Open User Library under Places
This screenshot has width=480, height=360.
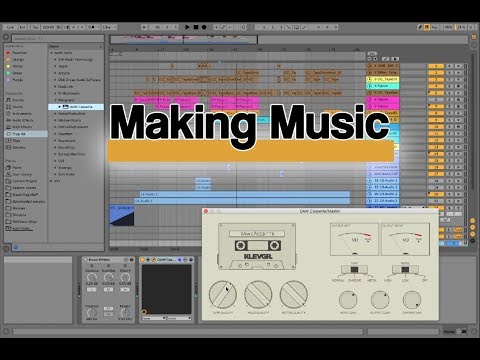[x=19, y=174]
